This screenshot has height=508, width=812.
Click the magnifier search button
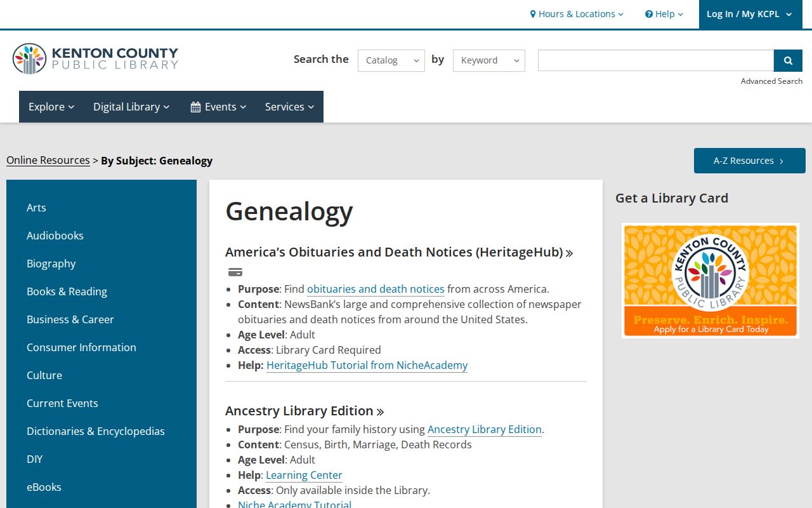click(x=788, y=60)
